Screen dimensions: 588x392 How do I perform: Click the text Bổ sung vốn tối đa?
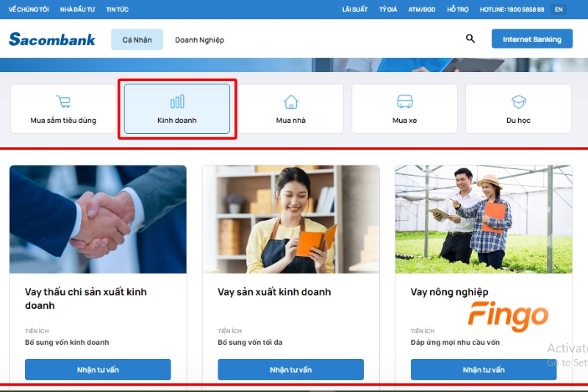250,342
